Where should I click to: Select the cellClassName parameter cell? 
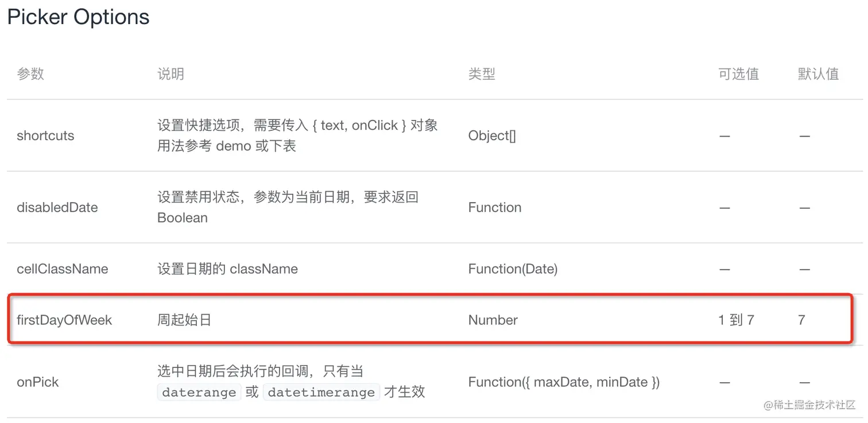[x=63, y=269]
